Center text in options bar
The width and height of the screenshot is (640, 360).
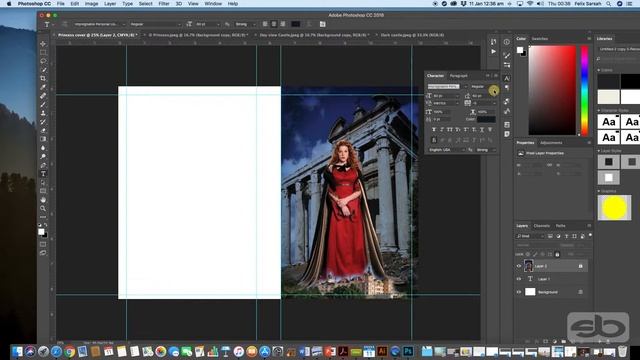click(274, 24)
